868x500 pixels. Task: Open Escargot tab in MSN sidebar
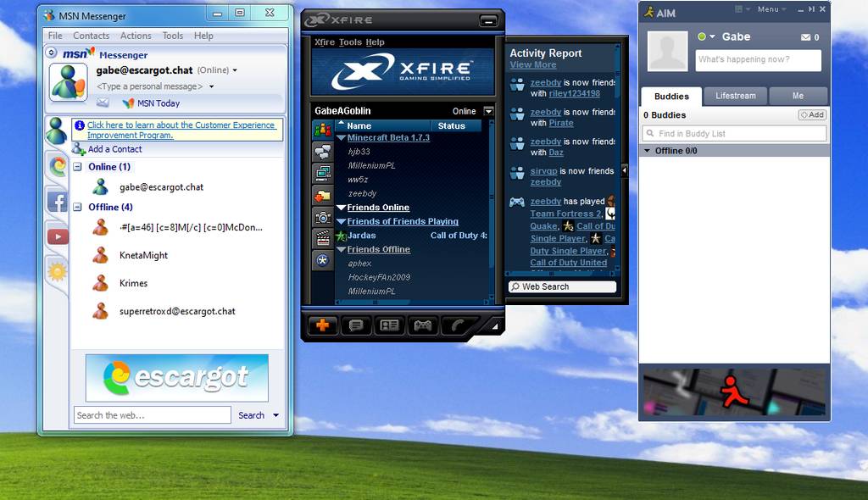tap(58, 166)
